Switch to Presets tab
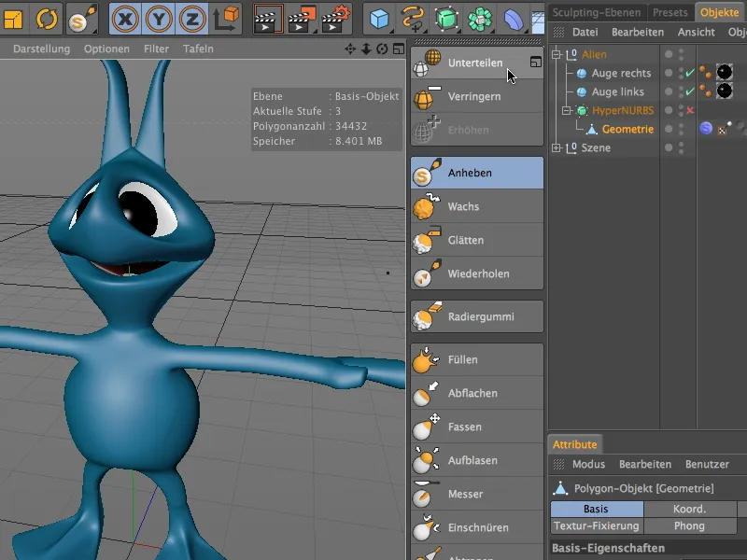The image size is (747, 560). click(669, 12)
